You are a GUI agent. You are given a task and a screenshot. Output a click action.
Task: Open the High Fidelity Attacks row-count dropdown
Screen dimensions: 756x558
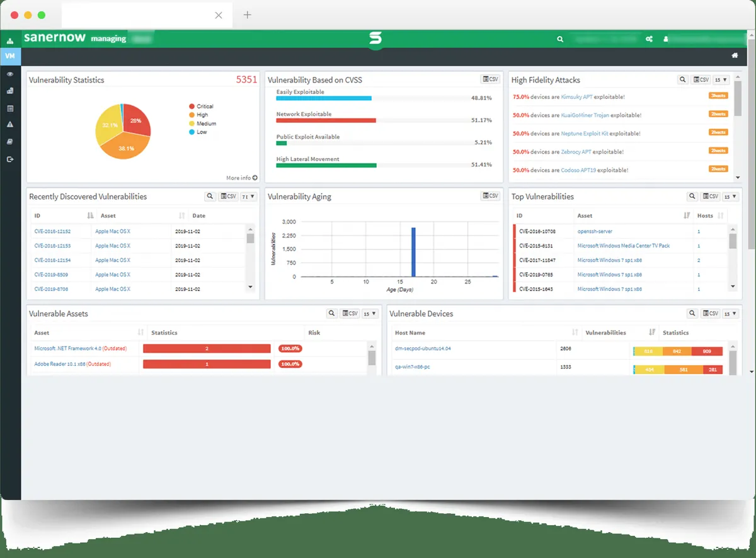tap(721, 80)
